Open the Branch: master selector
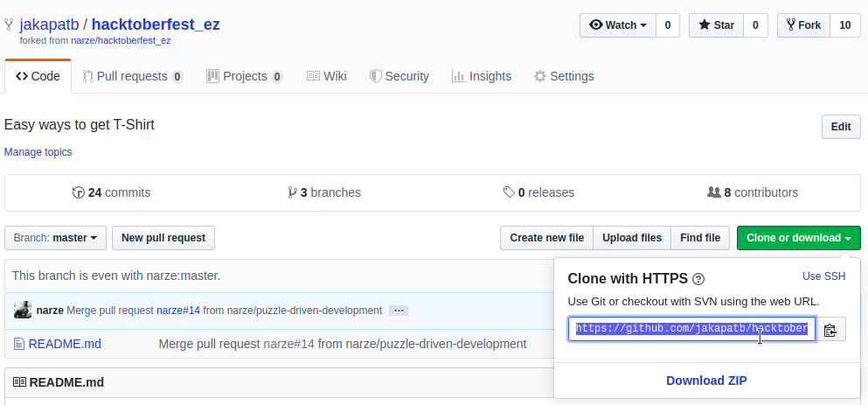The image size is (868, 405). pyautogui.click(x=56, y=238)
